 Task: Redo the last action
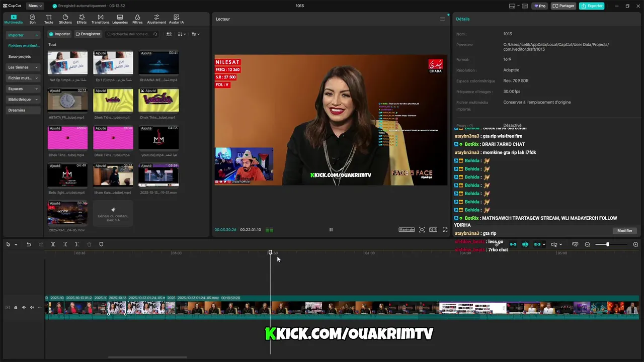[41, 245]
